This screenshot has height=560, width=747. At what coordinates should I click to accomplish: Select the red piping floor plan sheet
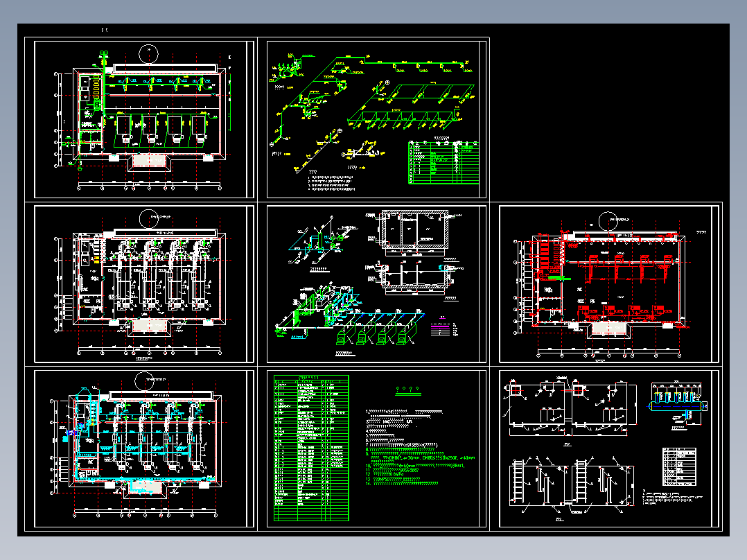[x=609, y=284]
